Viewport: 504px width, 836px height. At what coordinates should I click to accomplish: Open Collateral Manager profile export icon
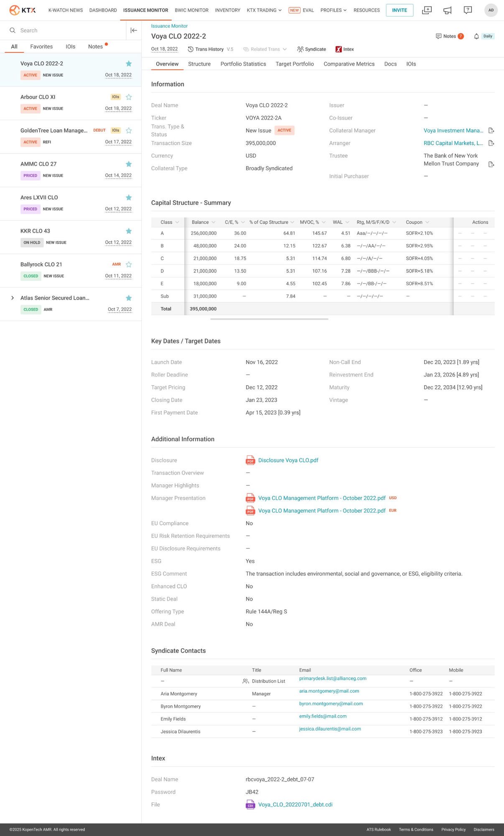click(x=491, y=130)
